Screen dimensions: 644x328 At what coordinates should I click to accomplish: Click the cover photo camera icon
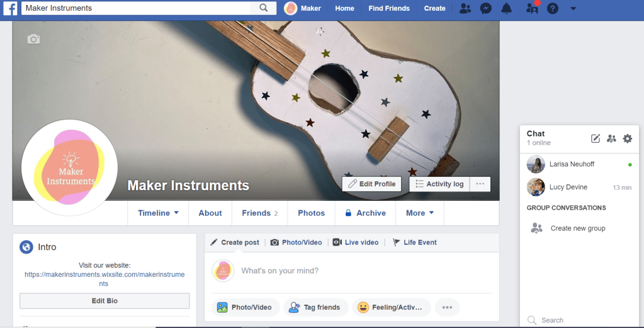(x=33, y=39)
